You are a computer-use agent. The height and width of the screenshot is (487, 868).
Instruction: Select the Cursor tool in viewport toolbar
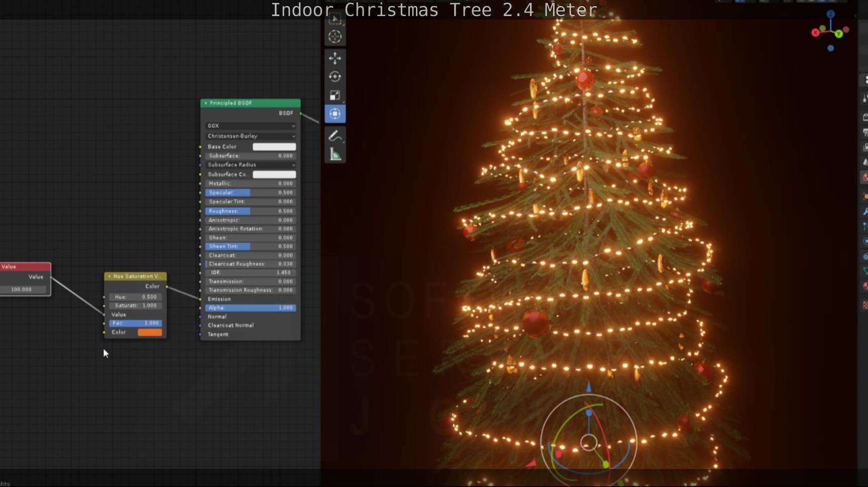point(335,37)
